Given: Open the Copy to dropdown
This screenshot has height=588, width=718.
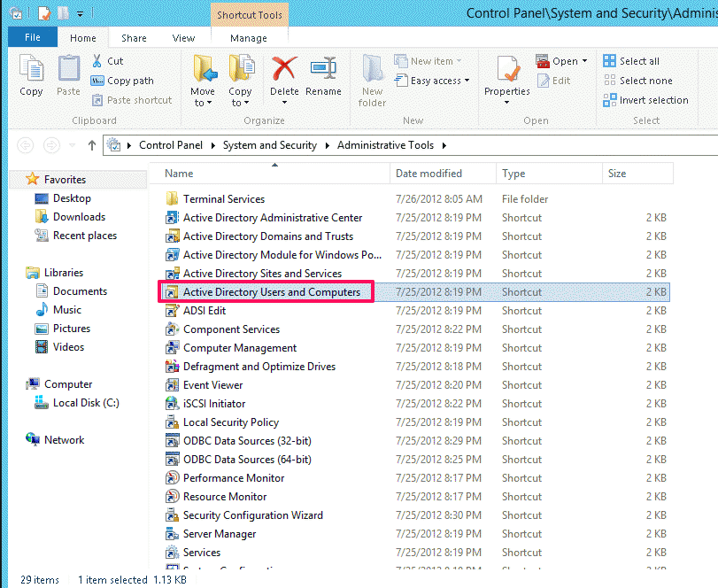Looking at the screenshot, I should (x=241, y=81).
